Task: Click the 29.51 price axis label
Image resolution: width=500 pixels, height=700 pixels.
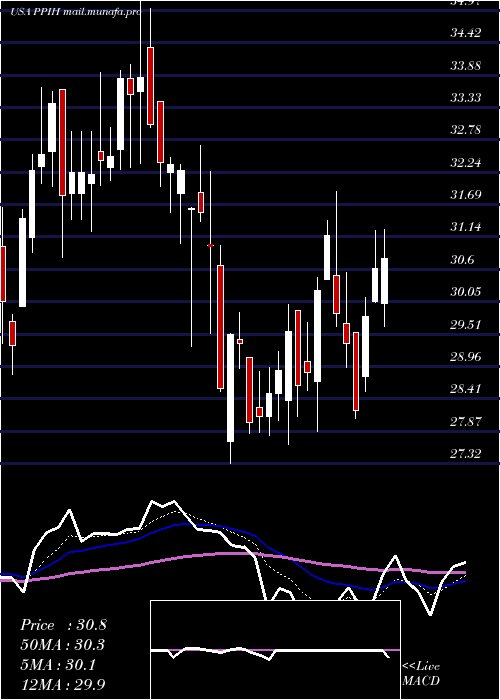Action: coord(466,324)
